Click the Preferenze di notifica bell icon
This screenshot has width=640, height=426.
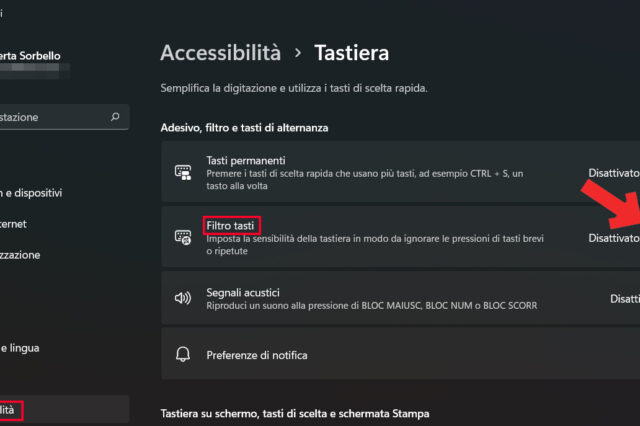[x=183, y=355]
